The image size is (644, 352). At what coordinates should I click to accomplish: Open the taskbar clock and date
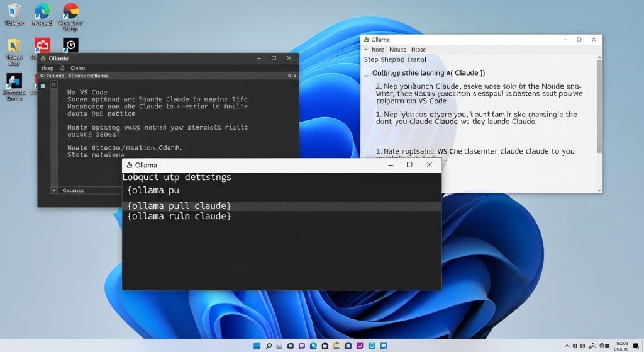point(622,346)
